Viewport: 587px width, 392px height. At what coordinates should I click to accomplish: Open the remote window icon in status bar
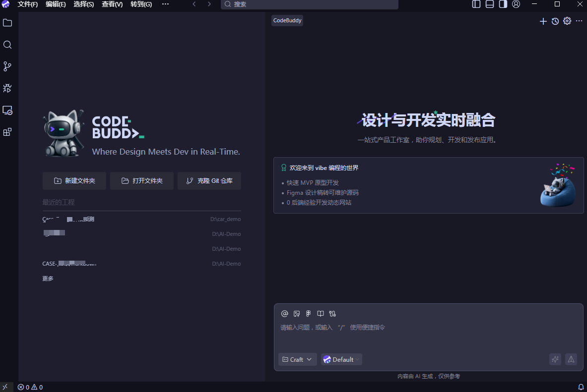5,387
